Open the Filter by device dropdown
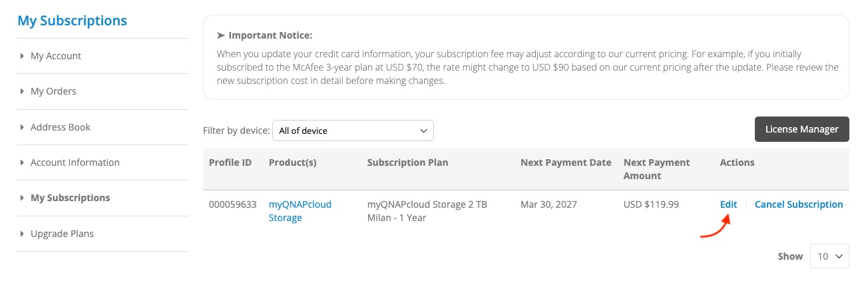 [x=353, y=131]
